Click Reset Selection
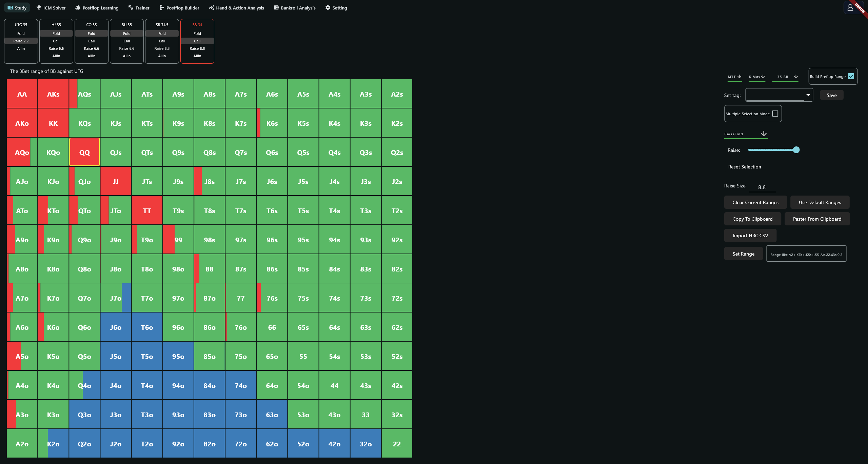Viewport: 868px width, 464px height. click(745, 167)
